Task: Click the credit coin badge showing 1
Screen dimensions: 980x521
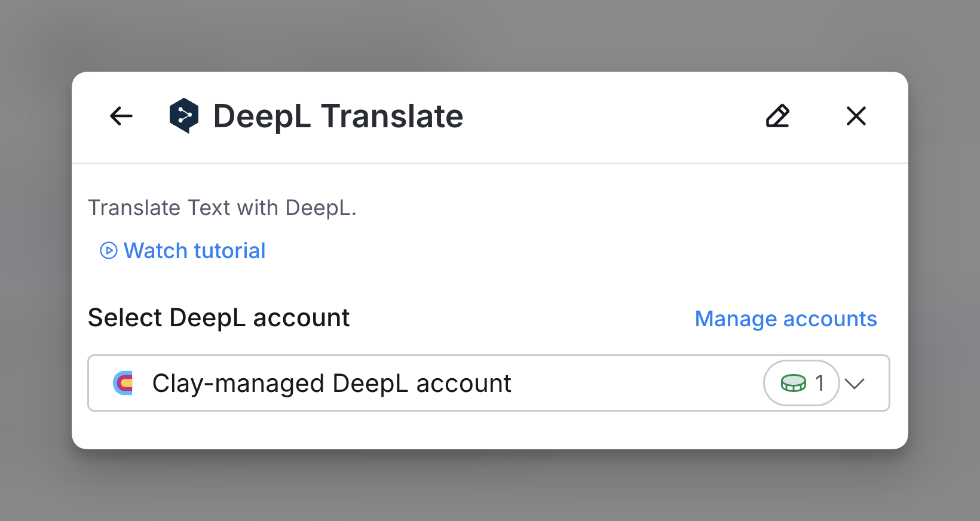Action: (x=801, y=383)
